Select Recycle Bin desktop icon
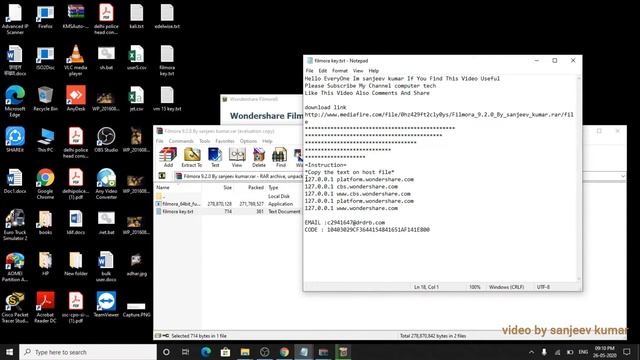This screenshot has width=640, height=360. (x=45, y=98)
